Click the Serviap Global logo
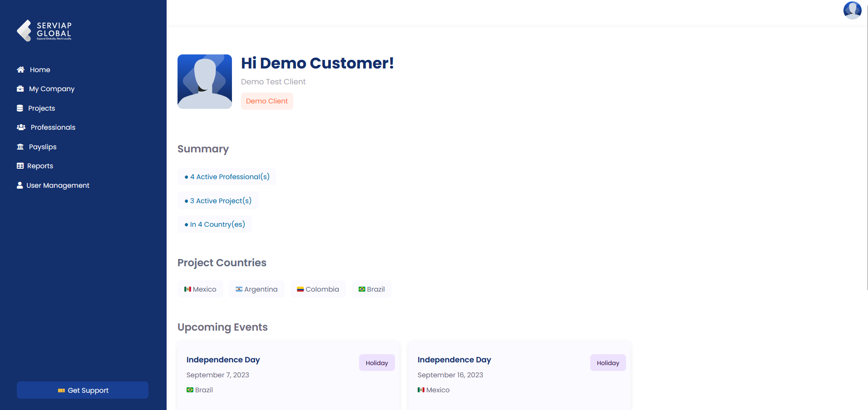Image resolution: width=868 pixels, height=410 pixels. [44, 30]
